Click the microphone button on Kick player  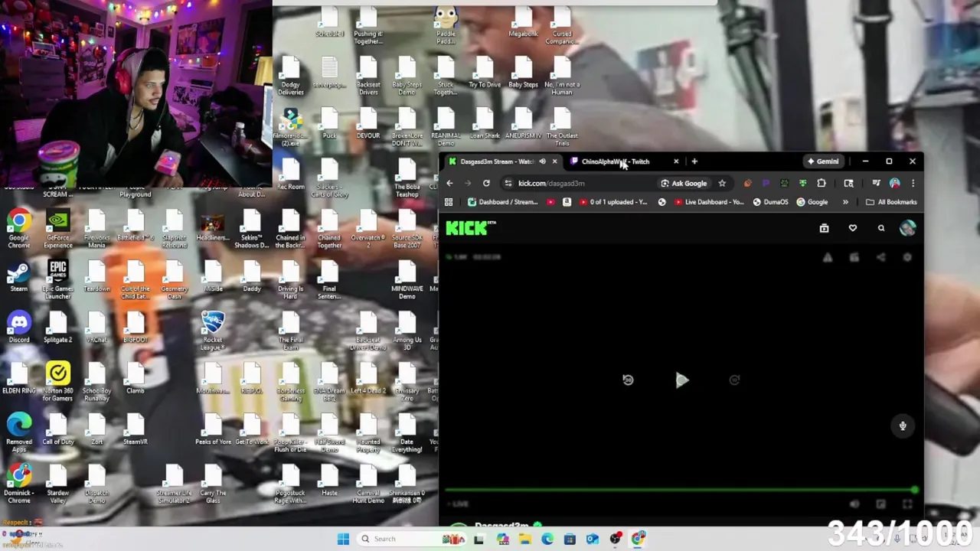tap(903, 426)
